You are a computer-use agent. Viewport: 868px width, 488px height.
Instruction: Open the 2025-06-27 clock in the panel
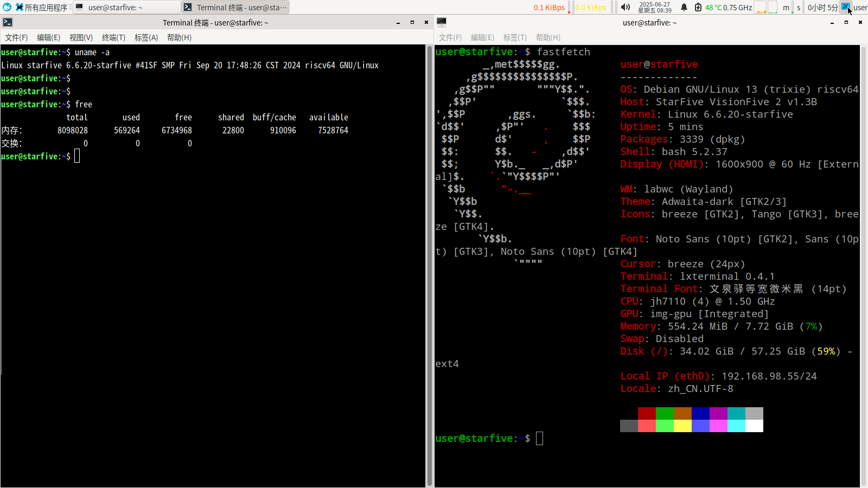[x=655, y=8]
